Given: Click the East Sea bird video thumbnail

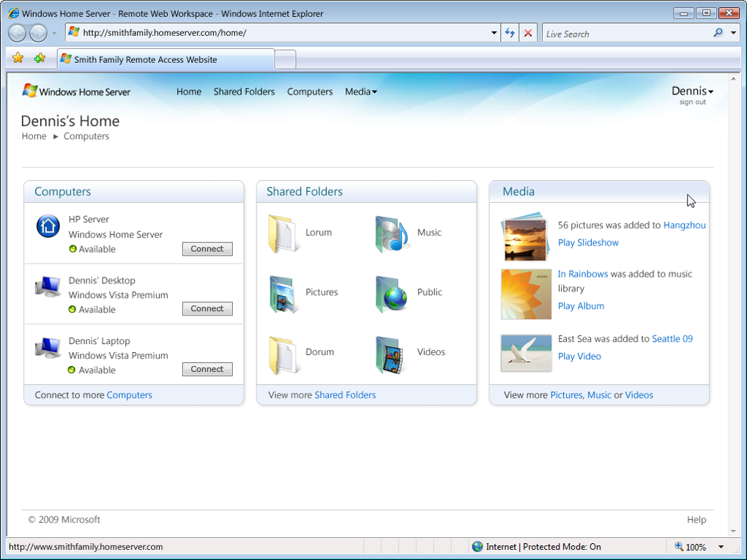Looking at the screenshot, I should click(x=526, y=353).
